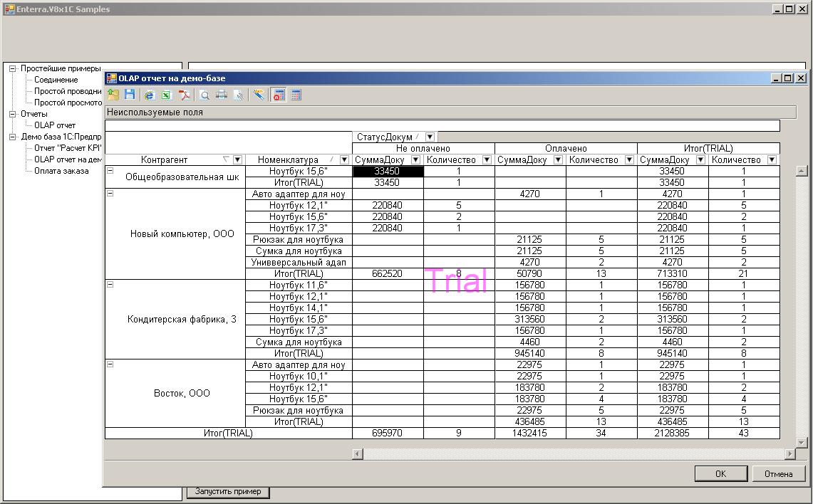Click the vertical scrollbar up arrow

click(802, 171)
